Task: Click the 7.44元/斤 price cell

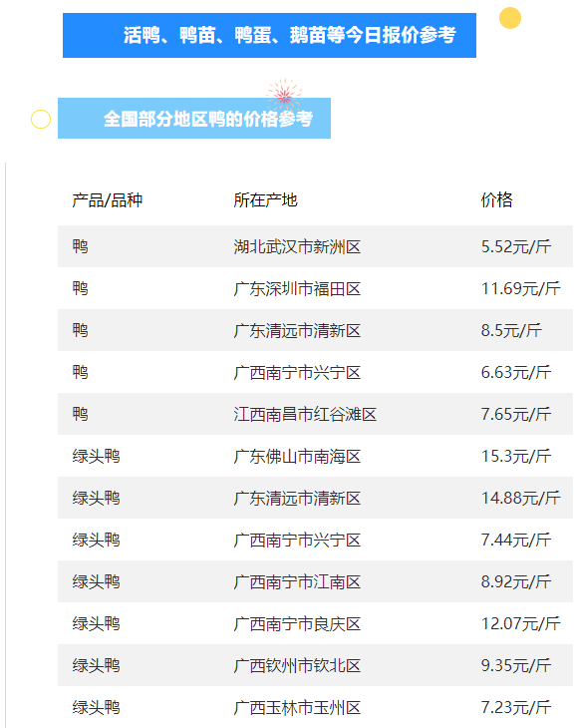Action: click(516, 540)
